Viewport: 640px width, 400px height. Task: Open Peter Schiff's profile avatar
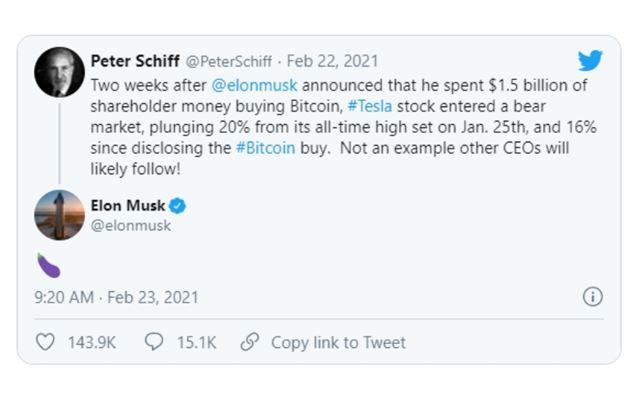coord(59,72)
